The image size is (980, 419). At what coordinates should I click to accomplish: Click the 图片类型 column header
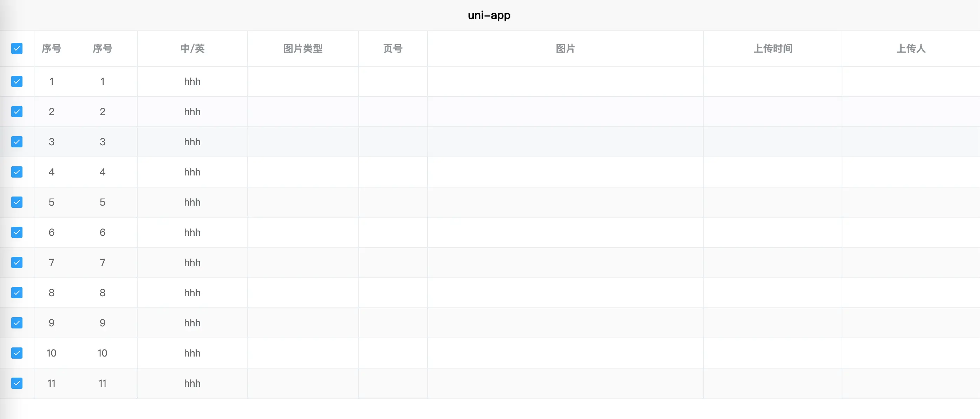coord(303,49)
